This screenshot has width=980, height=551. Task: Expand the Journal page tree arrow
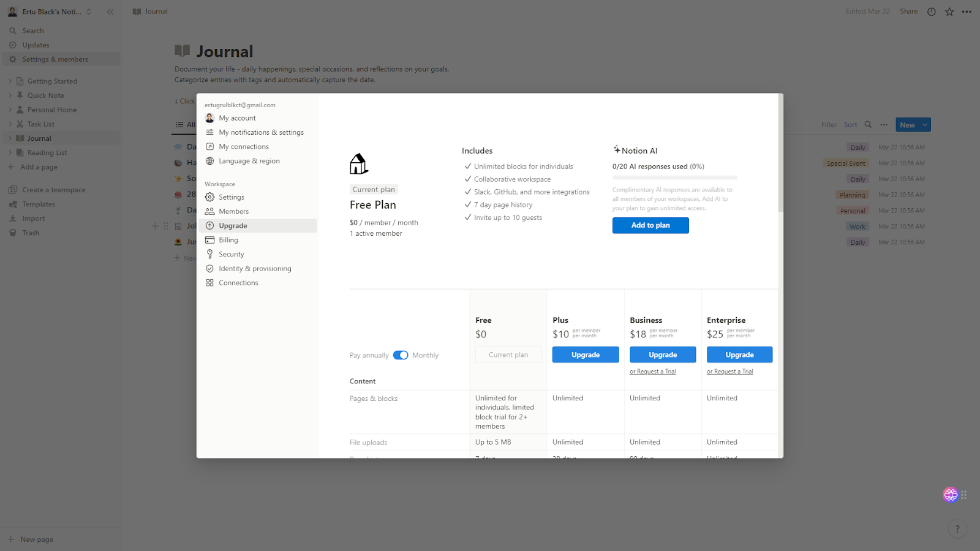(10, 138)
